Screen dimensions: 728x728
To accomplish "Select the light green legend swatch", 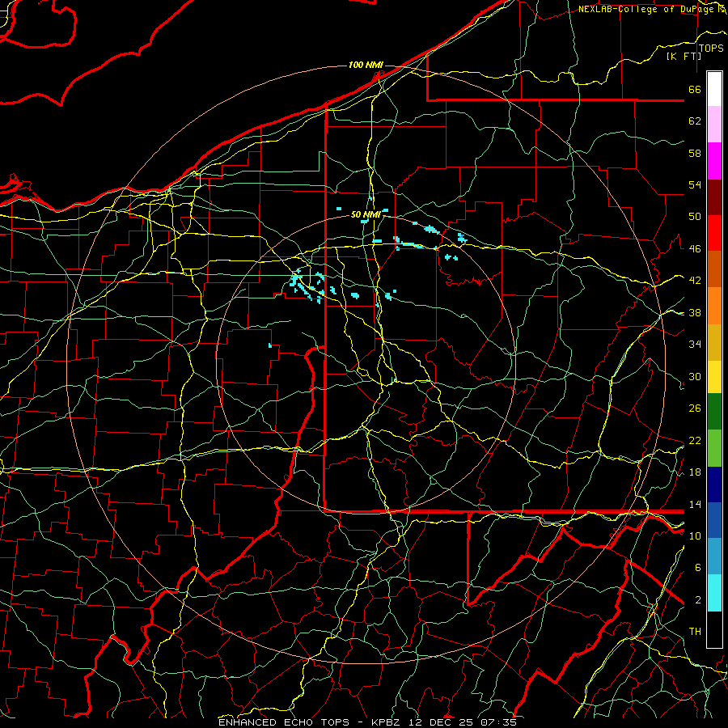I will click(714, 448).
